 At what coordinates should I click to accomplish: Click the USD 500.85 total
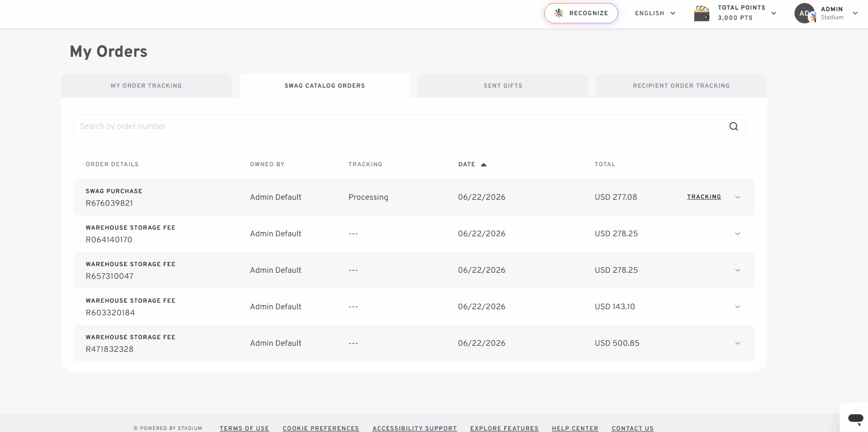tap(617, 343)
